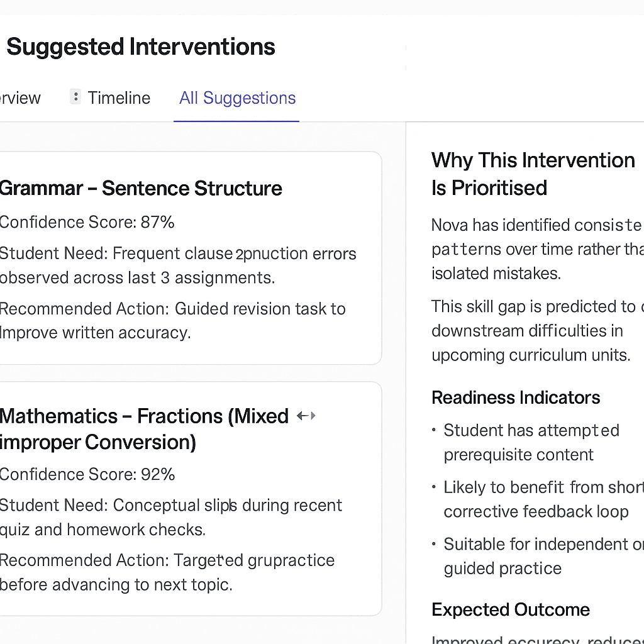Screen dimensions: 644x644
Task: Click the targeted practice recommended action
Action: [167, 572]
